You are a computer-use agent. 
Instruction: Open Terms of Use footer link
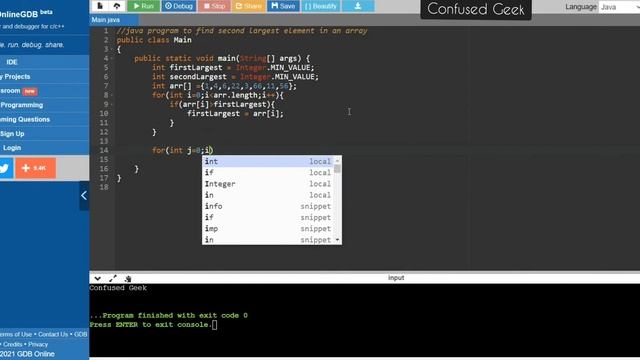(16, 334)
